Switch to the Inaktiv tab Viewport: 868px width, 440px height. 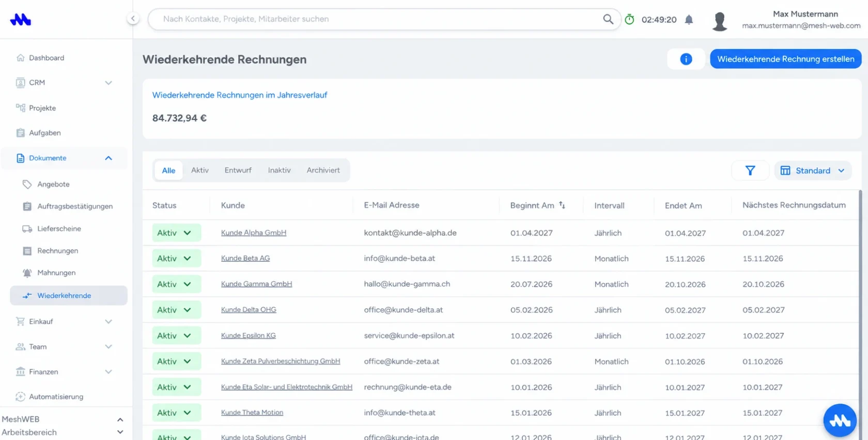(280, 170)
